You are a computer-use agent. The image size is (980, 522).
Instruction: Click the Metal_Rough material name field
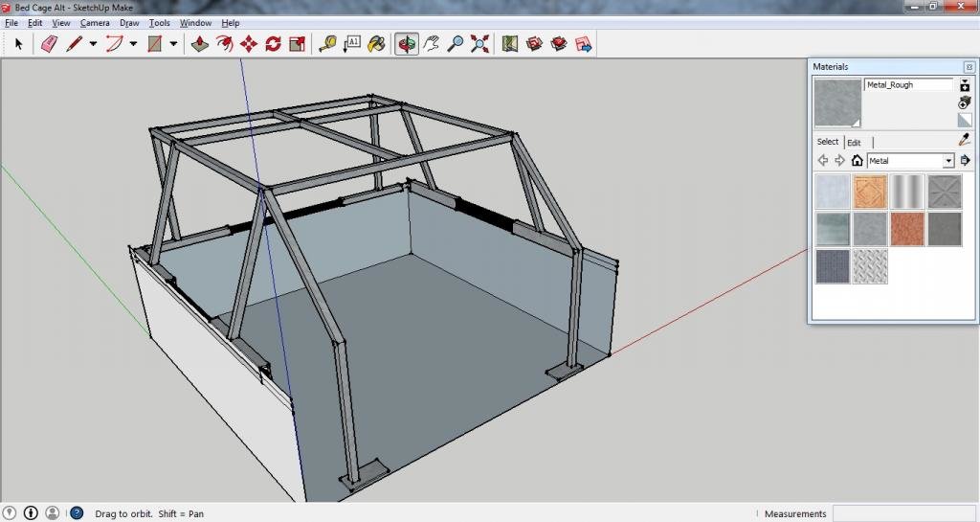(909, 84)
